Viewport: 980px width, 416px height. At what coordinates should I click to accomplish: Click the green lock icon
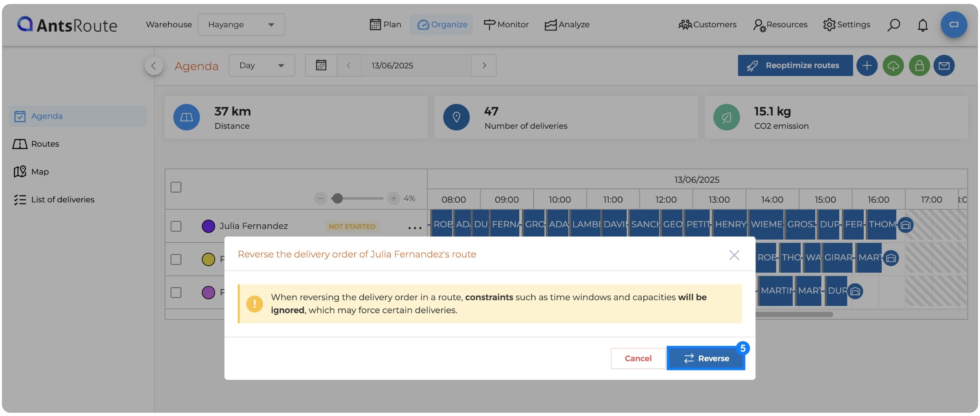919,65
